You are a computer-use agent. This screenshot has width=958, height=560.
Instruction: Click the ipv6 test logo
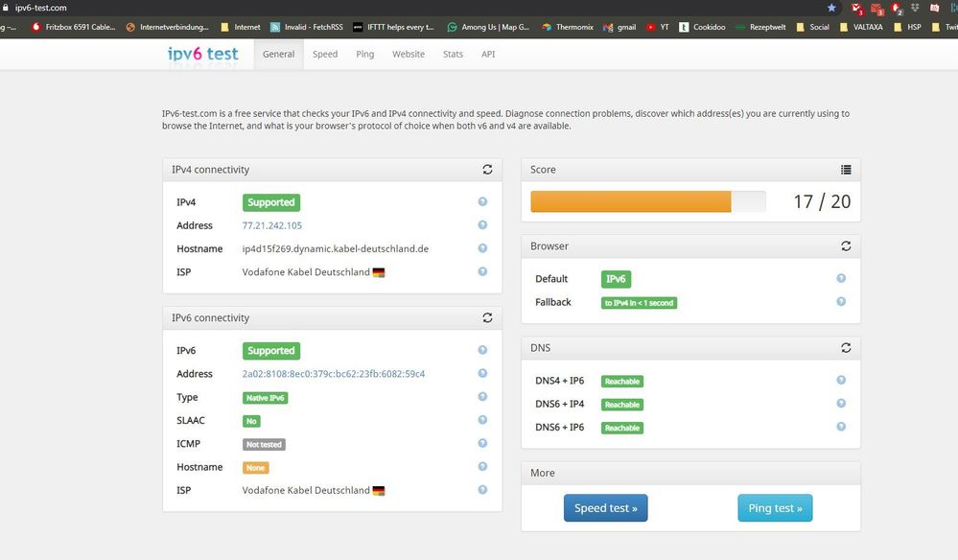(203, 54)
